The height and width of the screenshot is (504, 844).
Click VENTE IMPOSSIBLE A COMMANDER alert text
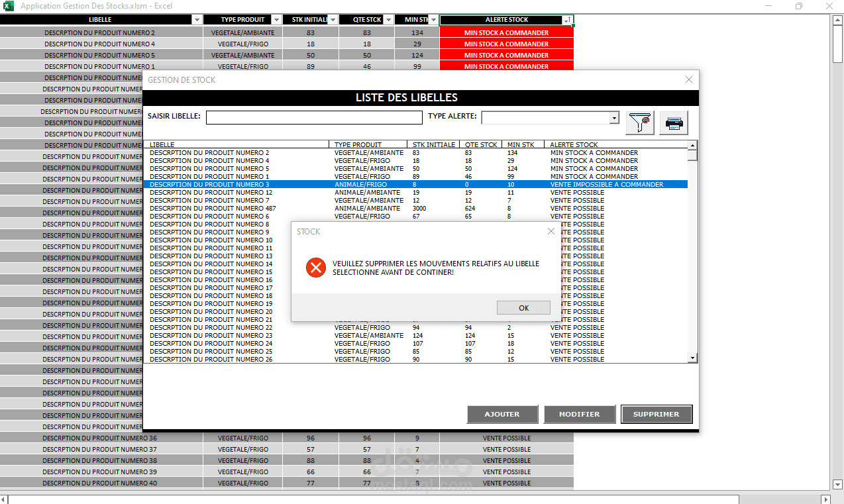click(x=607, y=184)
